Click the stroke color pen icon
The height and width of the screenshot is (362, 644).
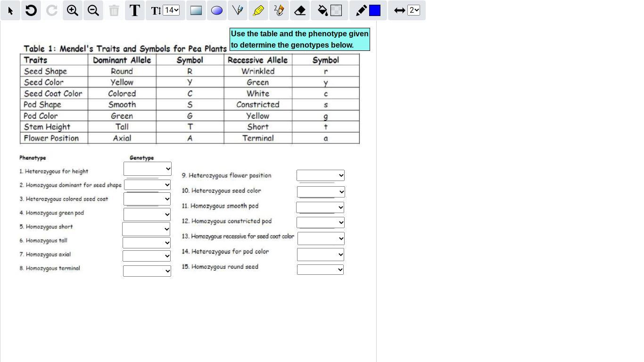click(361, 10)
